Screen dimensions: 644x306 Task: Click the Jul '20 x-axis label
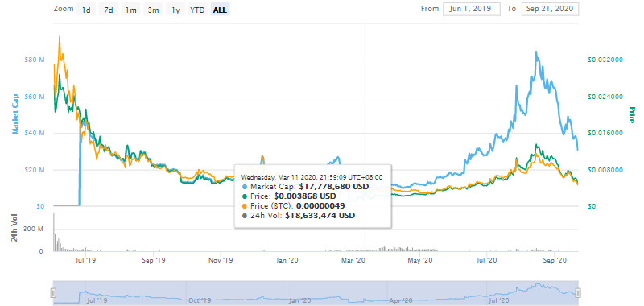[487, 260]
